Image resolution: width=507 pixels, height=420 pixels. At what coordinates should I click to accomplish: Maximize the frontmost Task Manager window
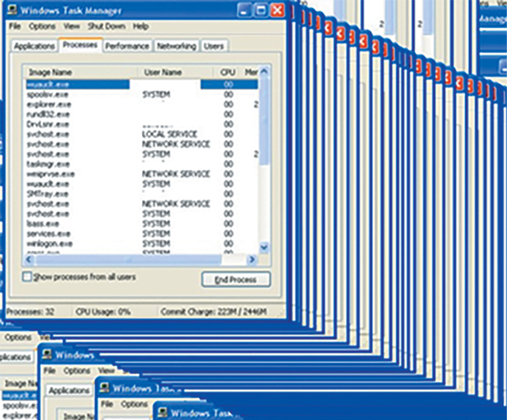tap(261, 10)
